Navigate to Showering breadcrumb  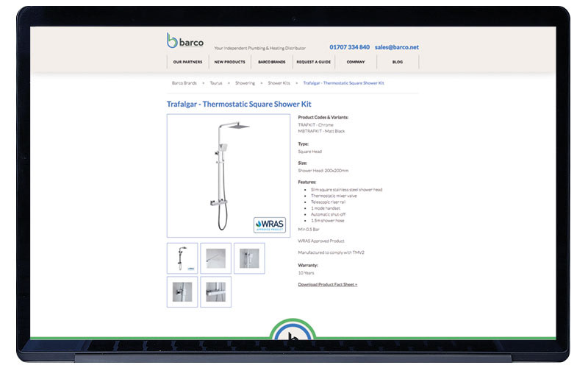tap(245, 83)
